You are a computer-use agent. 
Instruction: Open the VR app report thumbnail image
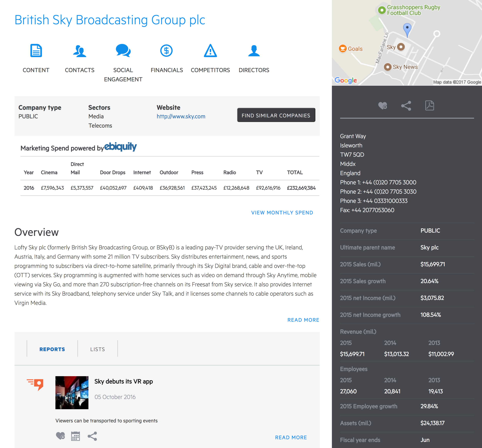coord(72,393)
